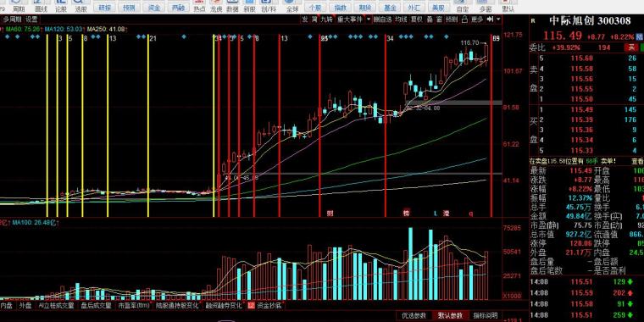Toggle the 均线 moving averages display

(401, 19)
